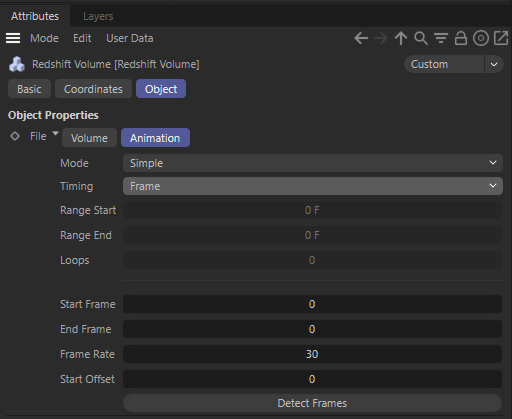The height and width of the screenshot is (419, 512).
Task: Click the filter lines icon
Action: point(441,38)
